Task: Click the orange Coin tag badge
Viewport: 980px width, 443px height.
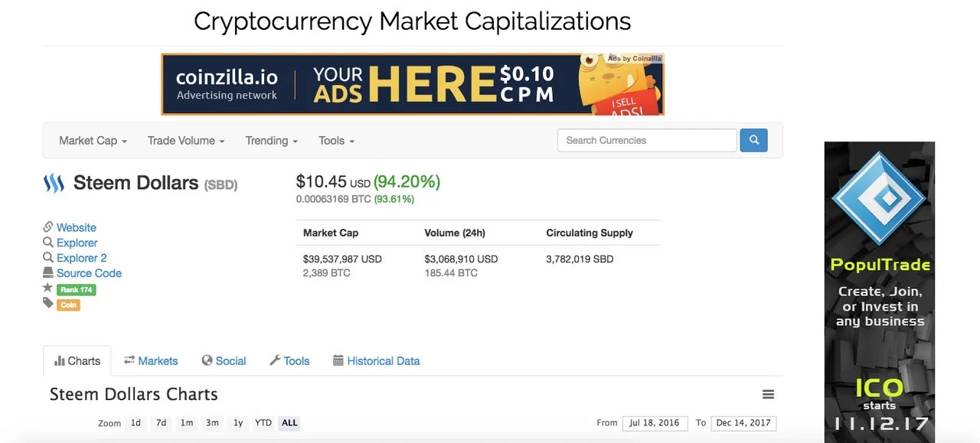Action: (x=68, y=305)
